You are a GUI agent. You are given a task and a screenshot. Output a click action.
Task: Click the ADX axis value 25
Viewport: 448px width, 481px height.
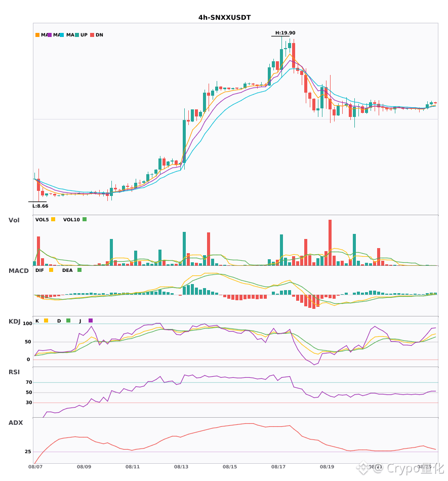tap(28, 451)
